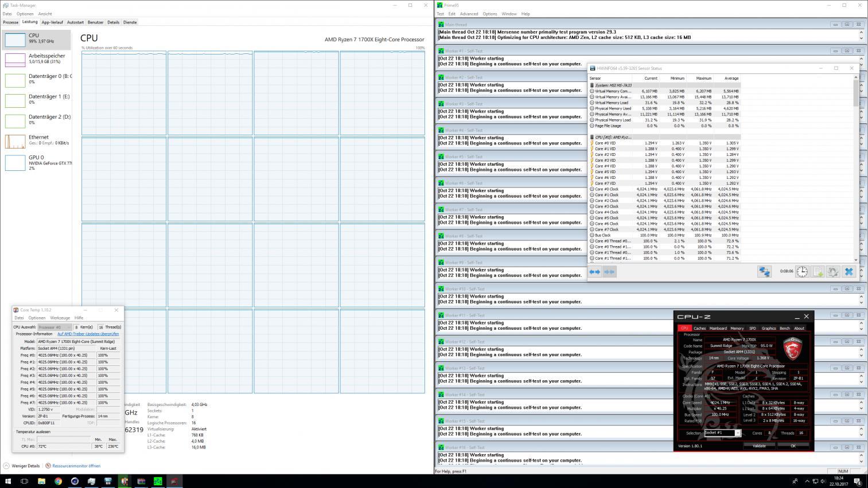868x488 pixels.
Task: Open the CPU Auswahl Prozessor #0 dropdown
Action: point(55,327)
